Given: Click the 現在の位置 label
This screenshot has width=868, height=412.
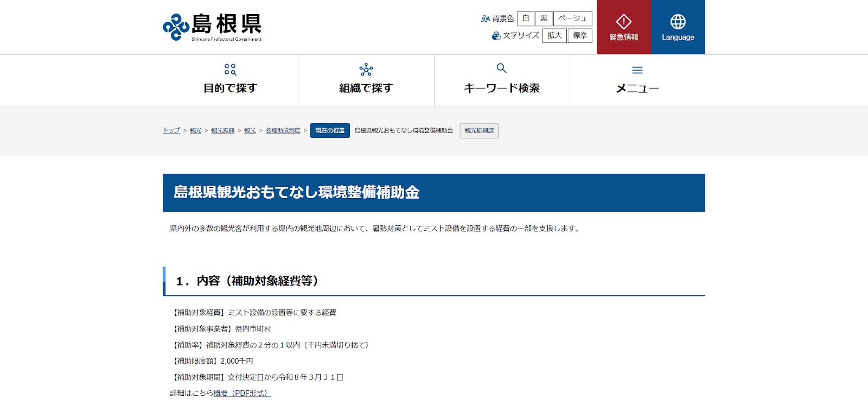Looking at the screenshot, I should tap(330, 131).
